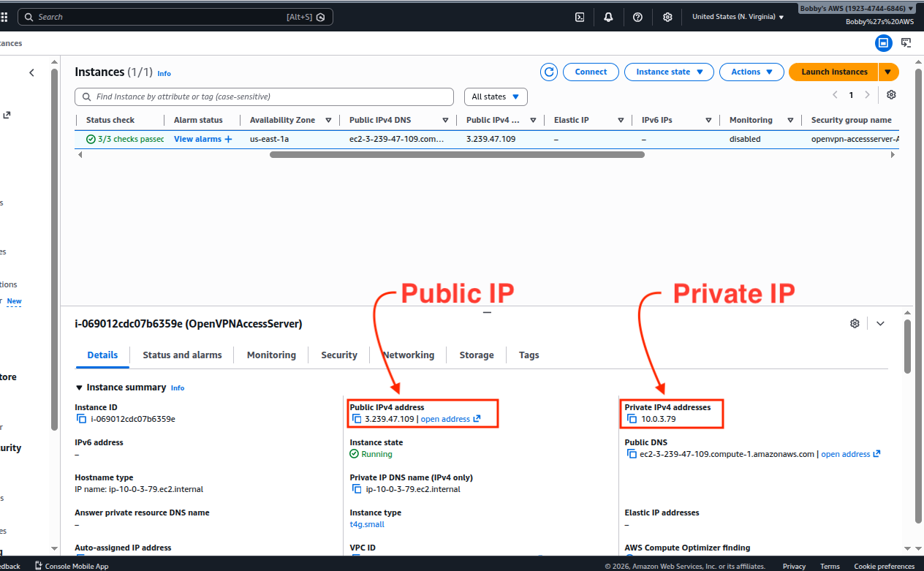Copy the Private IPv4 address 10.0.3.79

(632, 419)
